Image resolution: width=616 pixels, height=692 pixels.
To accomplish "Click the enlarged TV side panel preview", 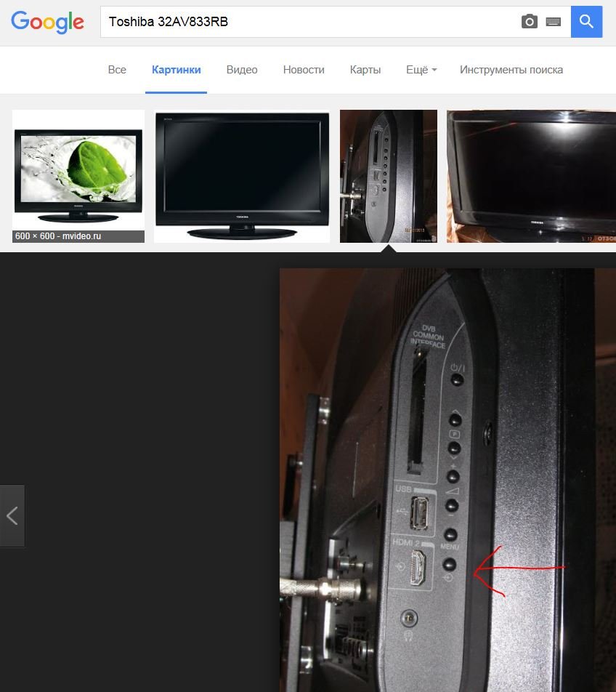I will click(x=447, y=480).
